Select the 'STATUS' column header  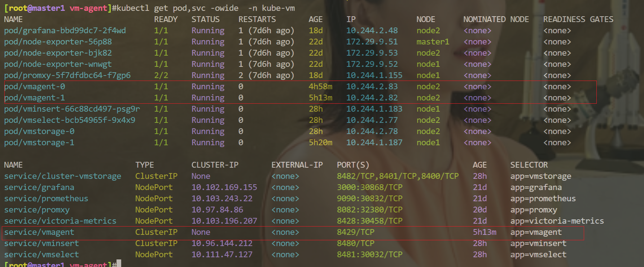pos(206,20)
